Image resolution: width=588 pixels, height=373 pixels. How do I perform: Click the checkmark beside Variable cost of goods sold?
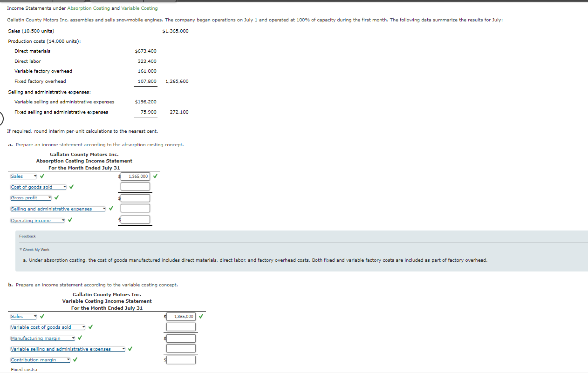point(91,327)
